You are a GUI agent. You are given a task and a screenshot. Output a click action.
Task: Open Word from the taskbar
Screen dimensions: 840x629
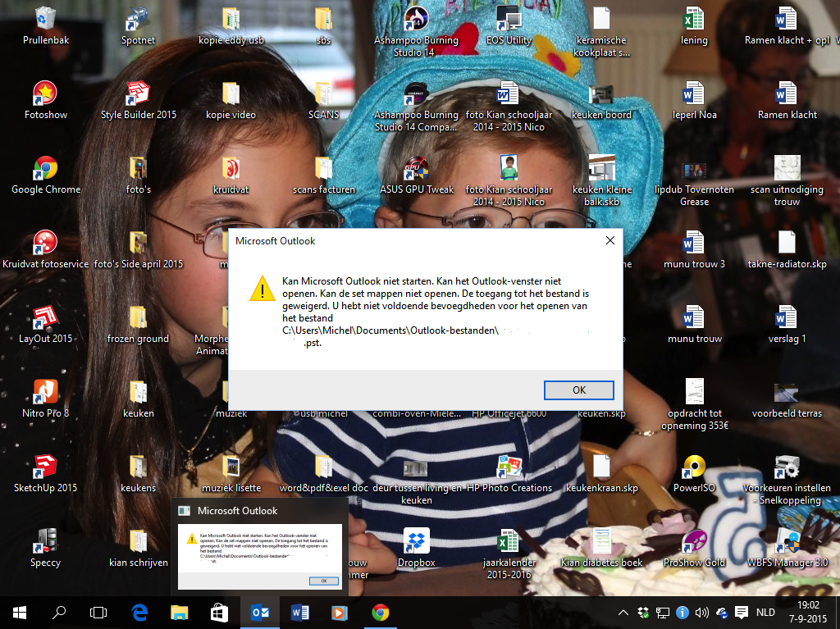coord(299,612)
